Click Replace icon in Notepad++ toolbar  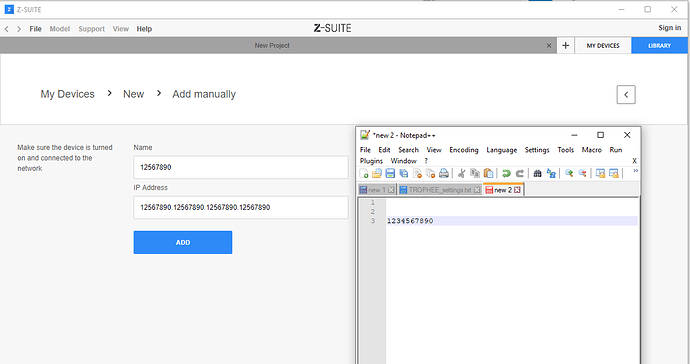click(551, 173)
